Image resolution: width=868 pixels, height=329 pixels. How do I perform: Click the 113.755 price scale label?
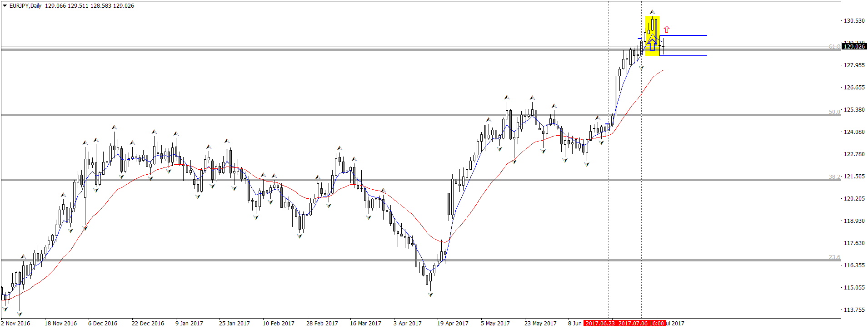(854, 310)
